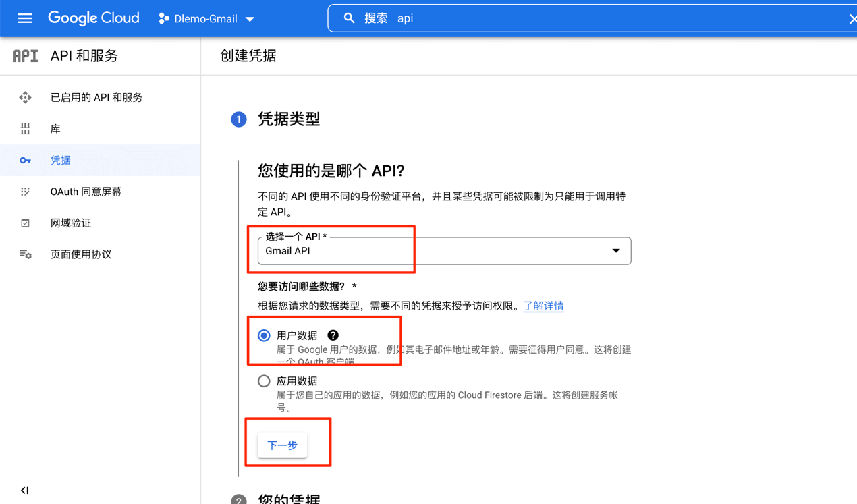Open the 了解详情 link

(x=543, y=306)
